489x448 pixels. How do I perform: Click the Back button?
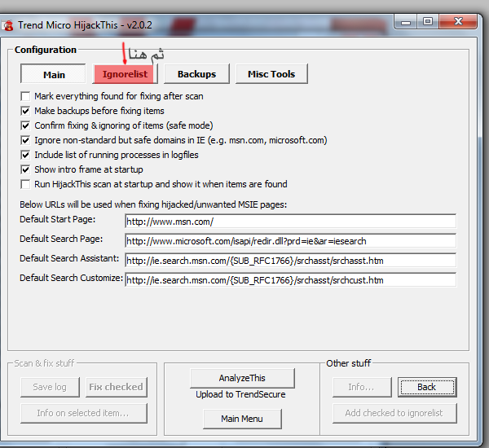click(427, 387)
